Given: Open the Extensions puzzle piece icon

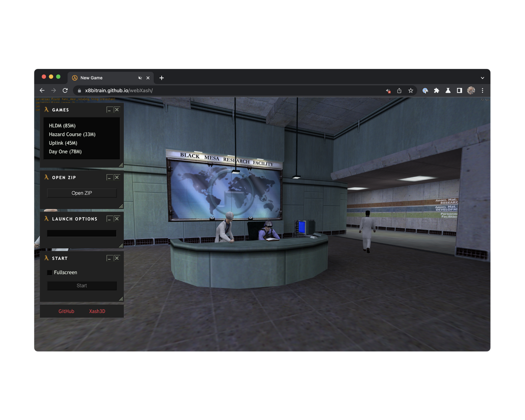Looking at the screenshot, I should (436, 90).
